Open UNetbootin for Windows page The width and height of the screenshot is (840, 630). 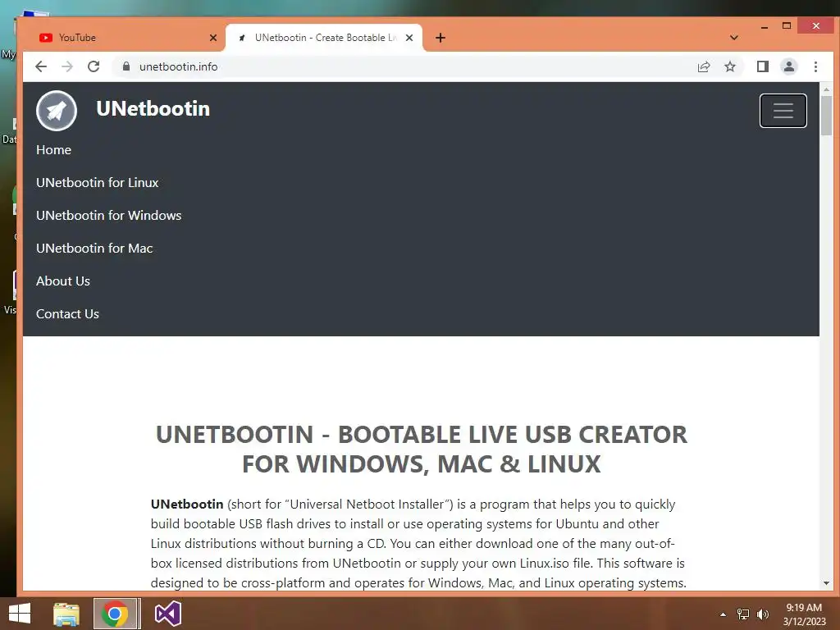[x=109, y=216]
